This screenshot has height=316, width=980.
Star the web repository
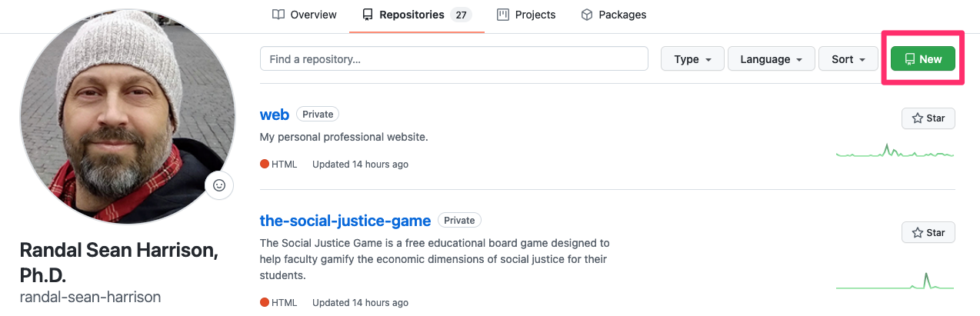coord(928,118)
